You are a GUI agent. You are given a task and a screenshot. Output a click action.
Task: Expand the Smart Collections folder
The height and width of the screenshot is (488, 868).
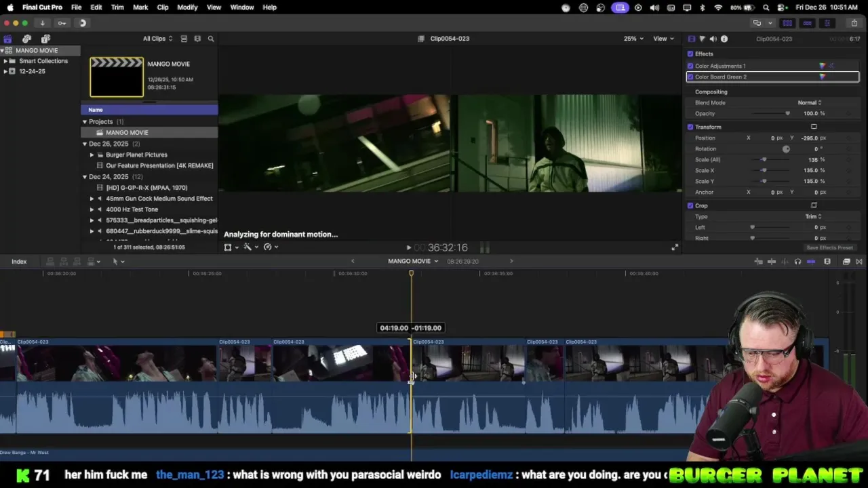click(5, 61)
